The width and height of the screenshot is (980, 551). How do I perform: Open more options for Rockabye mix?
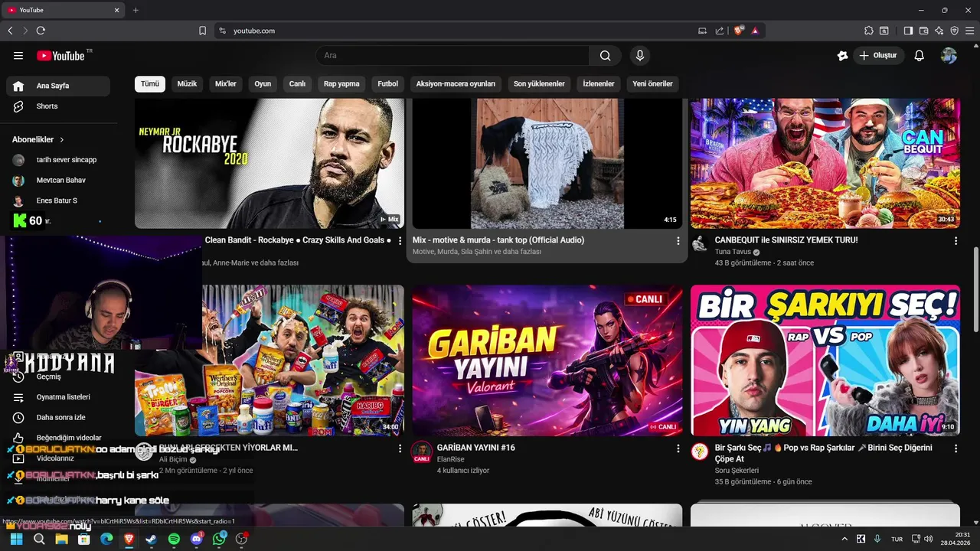click(x=400, y=240)
